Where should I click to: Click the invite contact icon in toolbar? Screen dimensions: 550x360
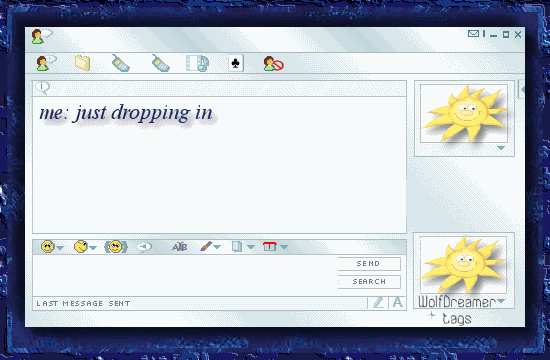coord(46,64)
